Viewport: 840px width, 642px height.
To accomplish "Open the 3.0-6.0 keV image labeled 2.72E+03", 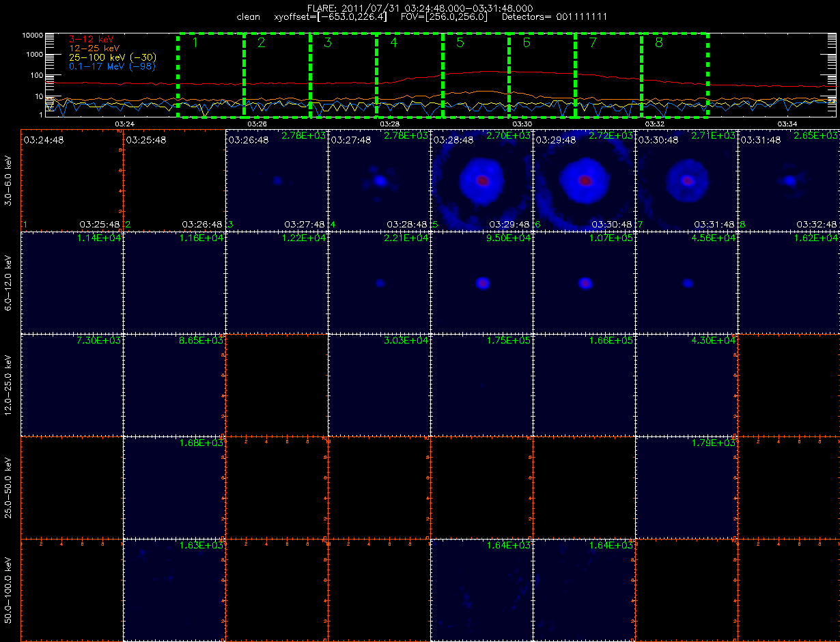I will pos(584,180).
